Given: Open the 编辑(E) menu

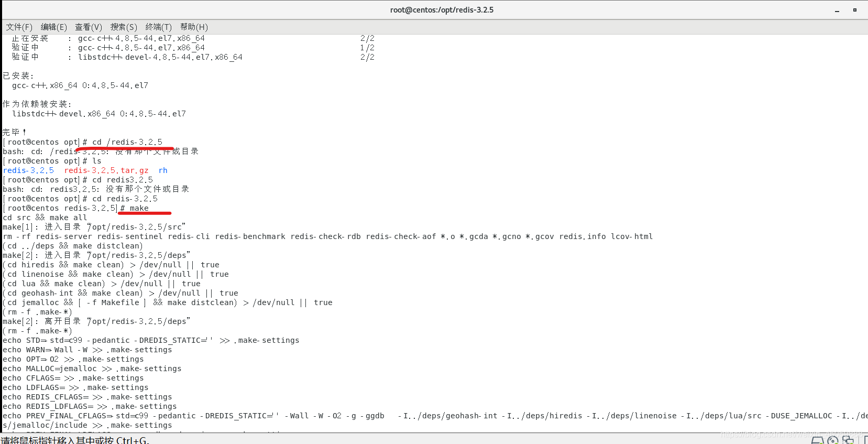Looking at the screenshot, I should coord(54,27).
